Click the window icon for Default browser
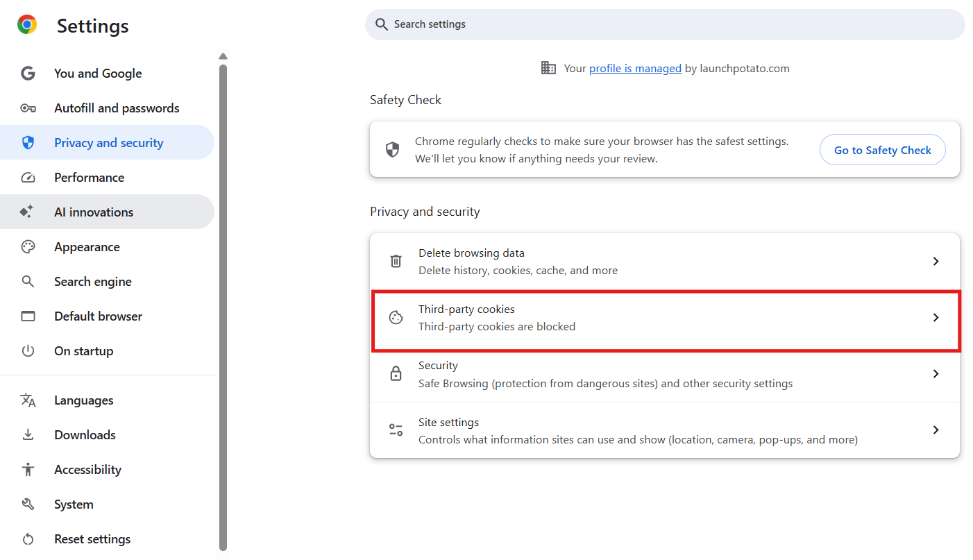Viewport: 973px width, 560px height. (x=28, y=316)
